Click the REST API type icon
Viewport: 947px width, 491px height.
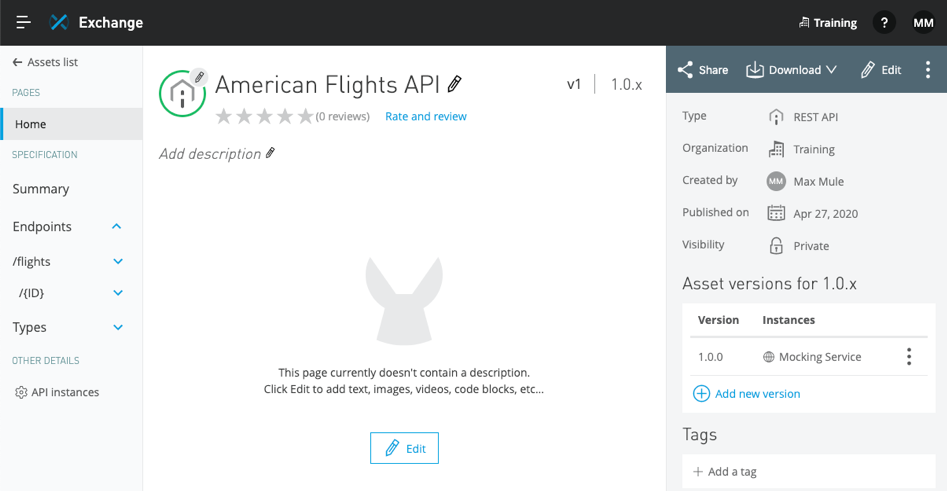click(776, 117)
